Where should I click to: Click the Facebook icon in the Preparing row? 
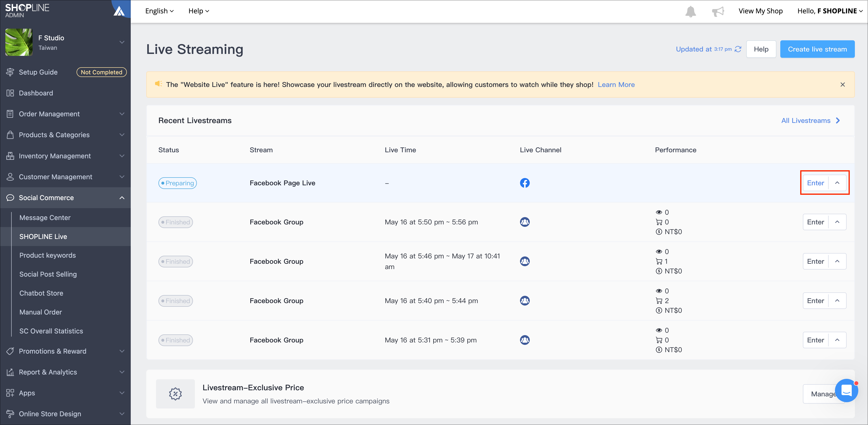click(x=525, y=183)
